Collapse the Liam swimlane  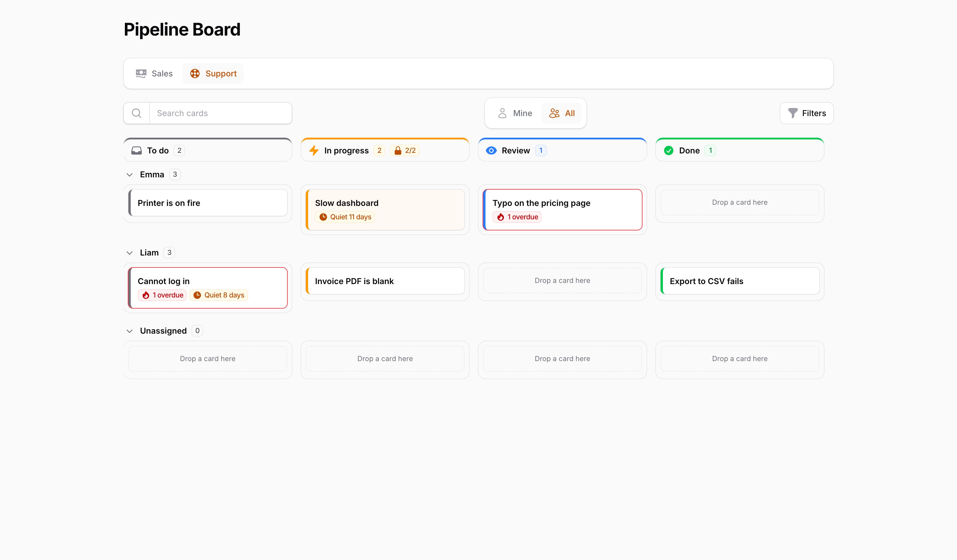point(130,253)
